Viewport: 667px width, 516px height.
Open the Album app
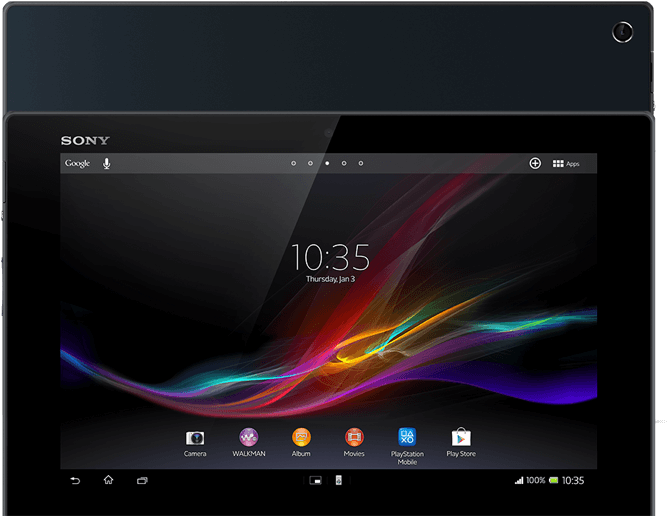301,442
